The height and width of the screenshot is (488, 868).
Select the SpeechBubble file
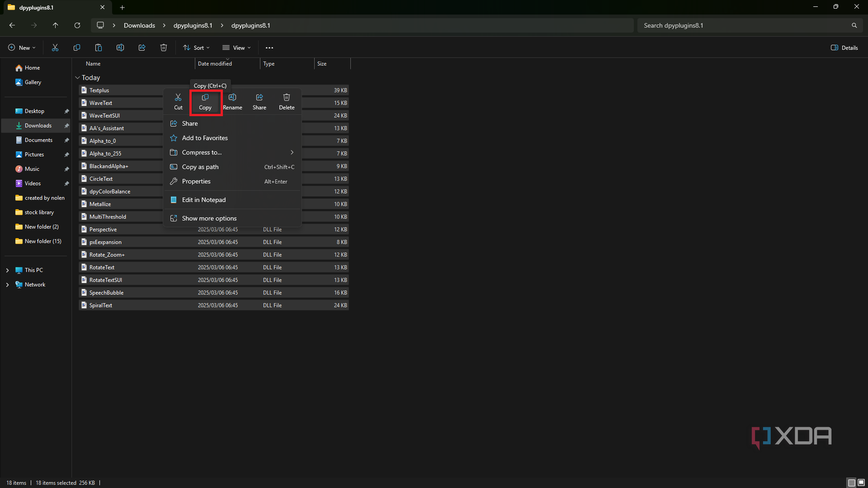[x=214, y=293]
